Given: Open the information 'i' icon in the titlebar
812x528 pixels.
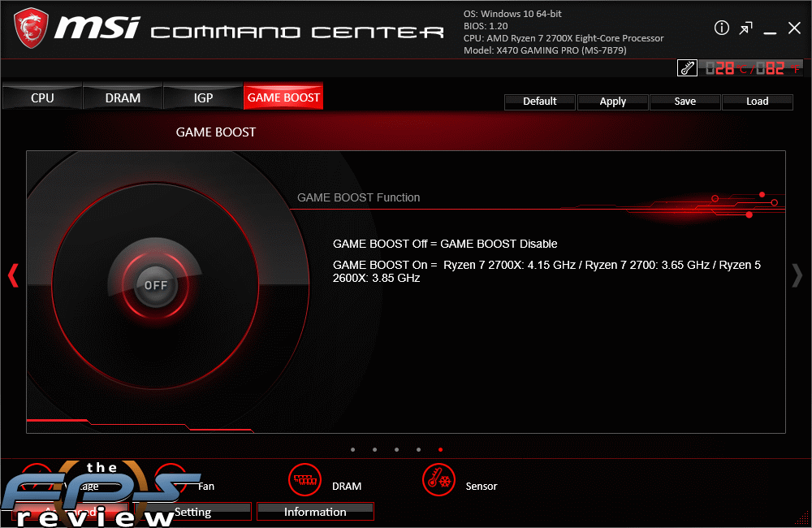Looking at the screenshot, I should coord(721,28).
